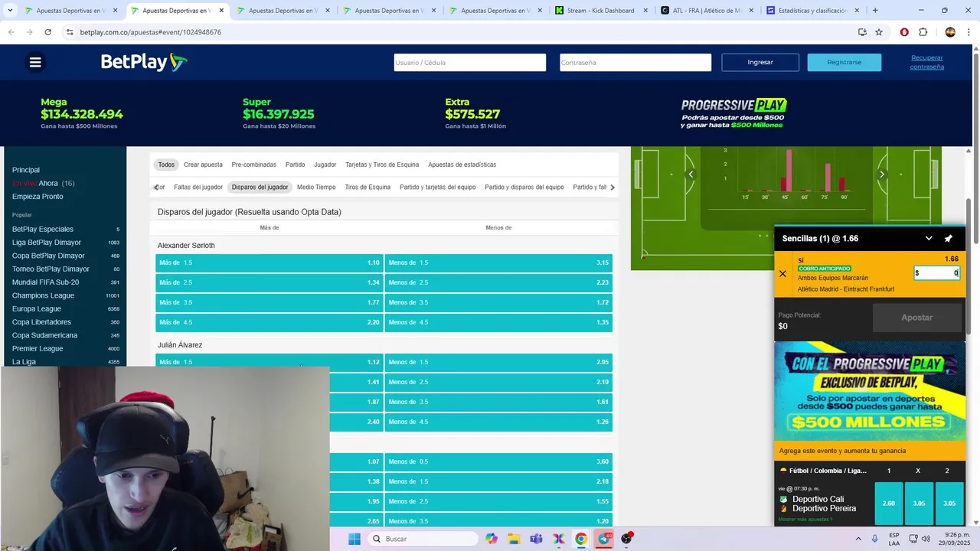Reload the page in Chrome
This screenshot has height=551, width=980.
[47, 32]
